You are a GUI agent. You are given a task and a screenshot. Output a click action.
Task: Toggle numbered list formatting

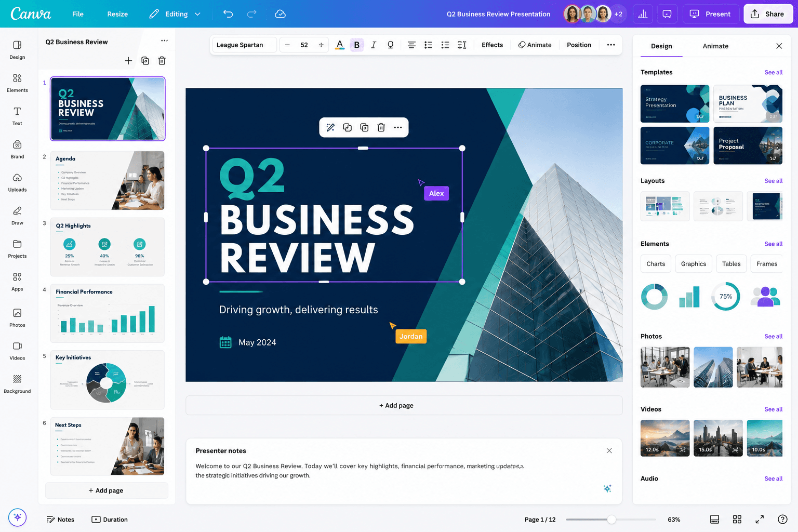coord(445,45)
